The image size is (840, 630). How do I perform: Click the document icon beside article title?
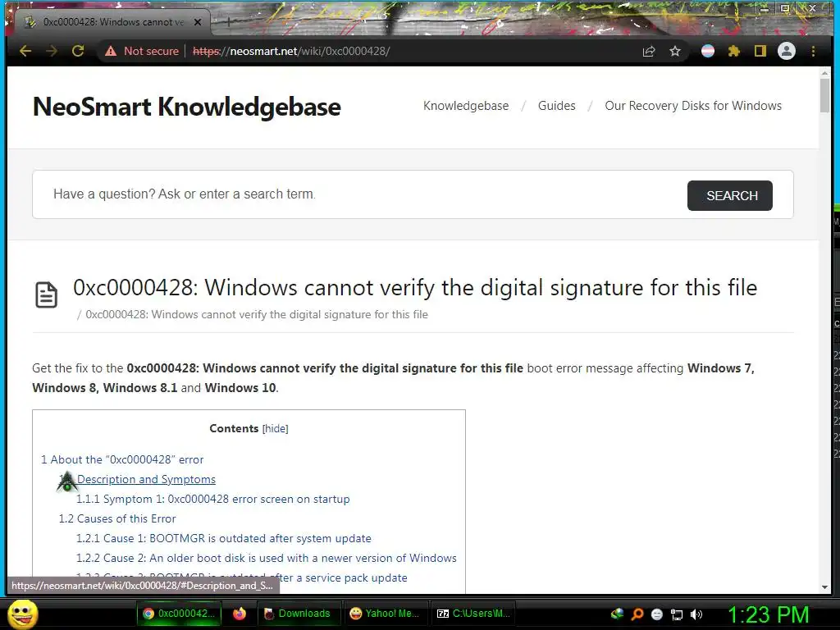coord(47,294)
